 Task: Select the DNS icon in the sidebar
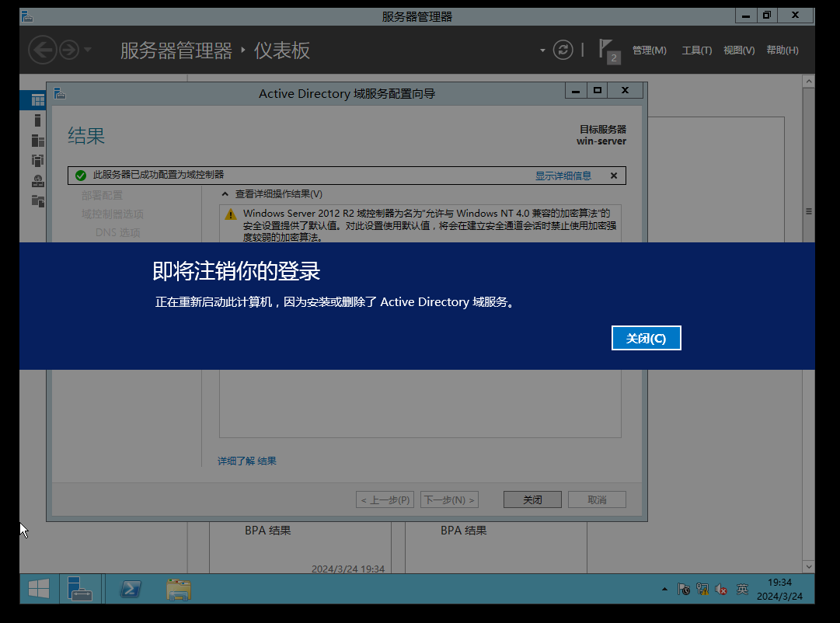(x=37, y=181)
